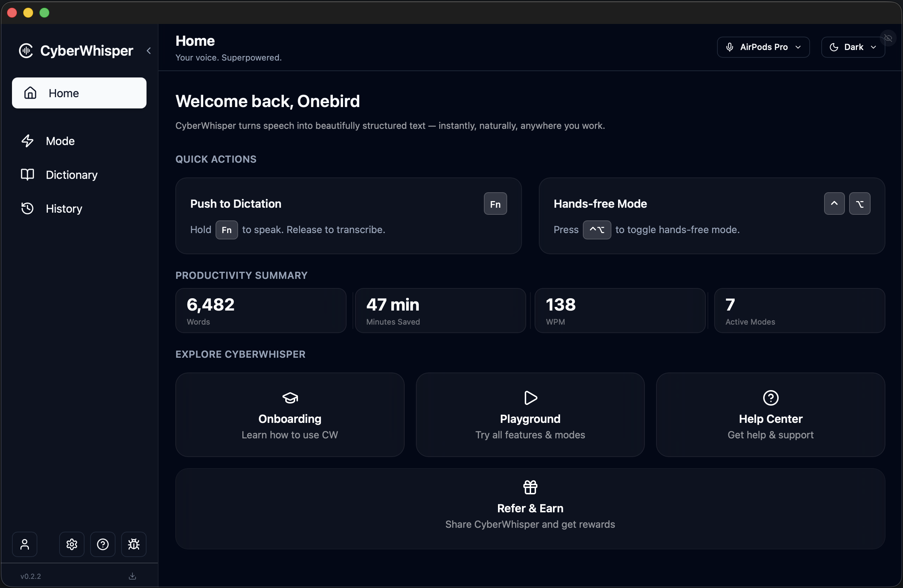Open settings via the gear icon
Screen dimensions: 903x588
click(x=71, y=544)
